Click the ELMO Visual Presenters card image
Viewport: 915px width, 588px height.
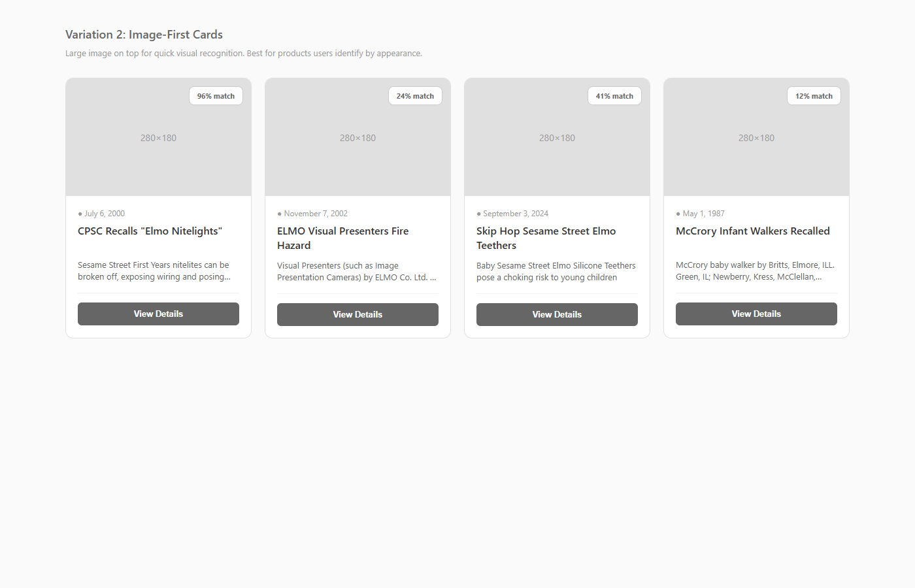358,137
